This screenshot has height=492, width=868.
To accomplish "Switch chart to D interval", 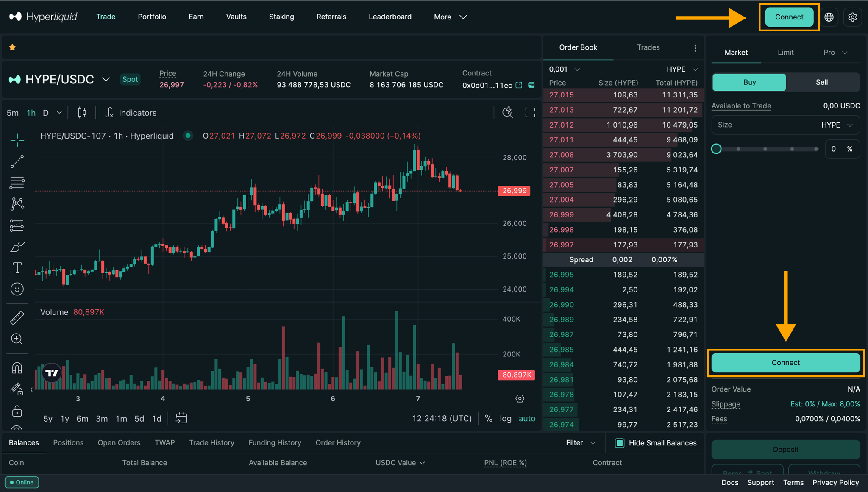I will tap(46, 113).
